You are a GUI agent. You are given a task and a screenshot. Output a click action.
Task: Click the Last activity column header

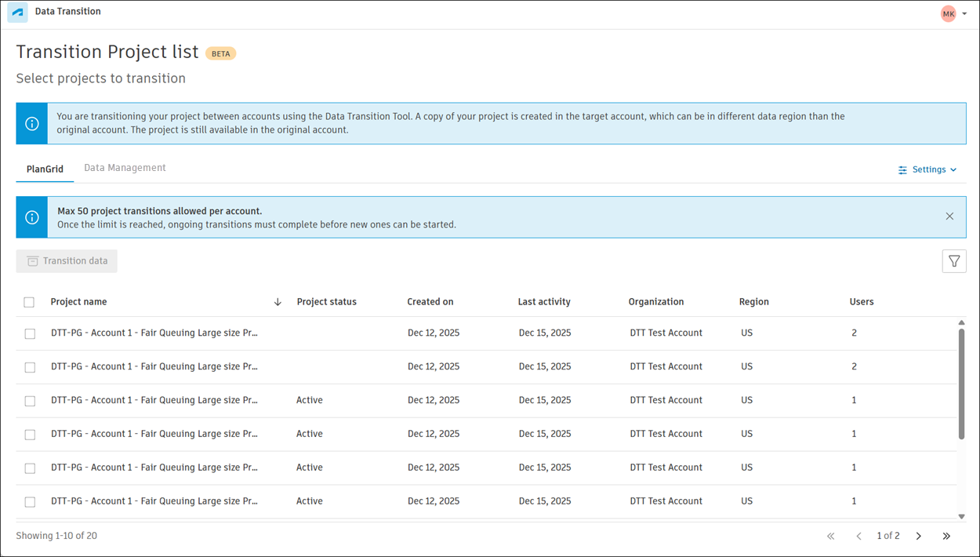click(x=544, y=302)
